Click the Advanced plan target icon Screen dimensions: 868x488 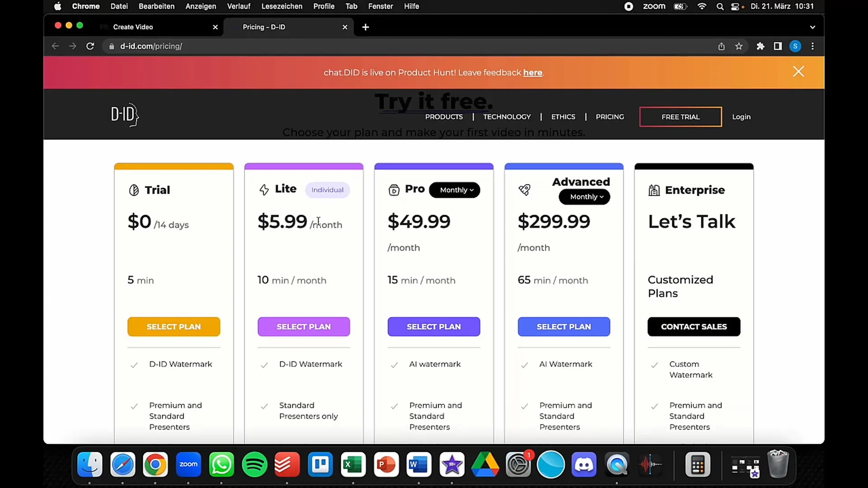(x=524, y=190)
